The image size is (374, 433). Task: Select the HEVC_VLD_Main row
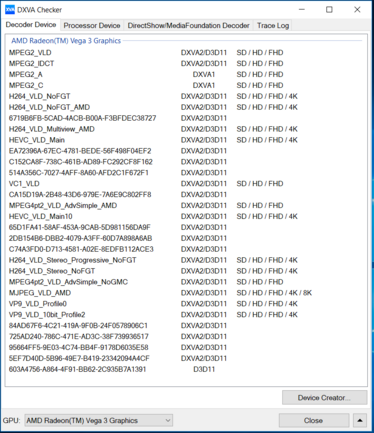(187, 140)
